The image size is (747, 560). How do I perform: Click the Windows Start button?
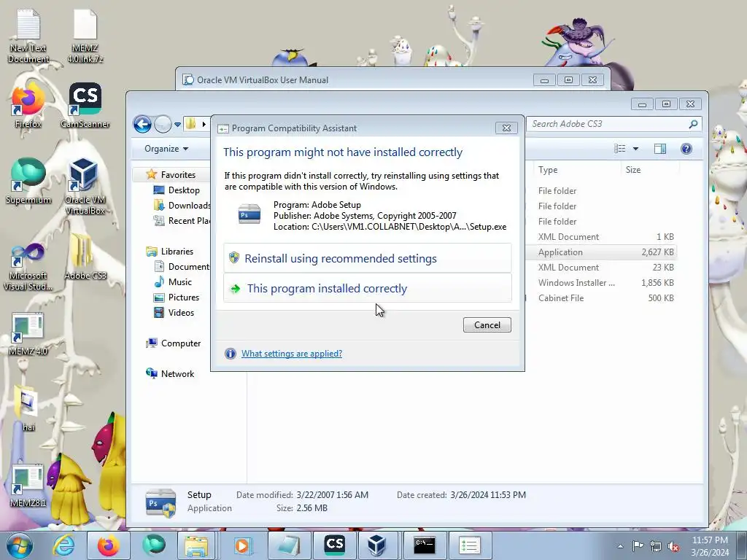click(20, 545)
